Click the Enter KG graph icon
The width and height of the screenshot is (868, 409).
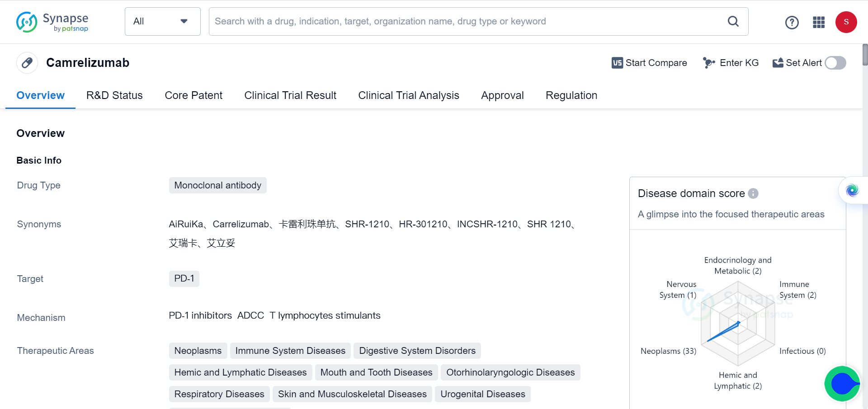tap(708, 63)
